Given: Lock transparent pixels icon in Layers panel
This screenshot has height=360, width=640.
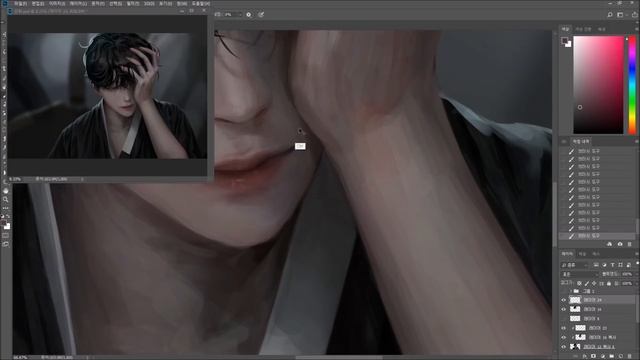Looking at the screenshot, I should coord(579,283).
